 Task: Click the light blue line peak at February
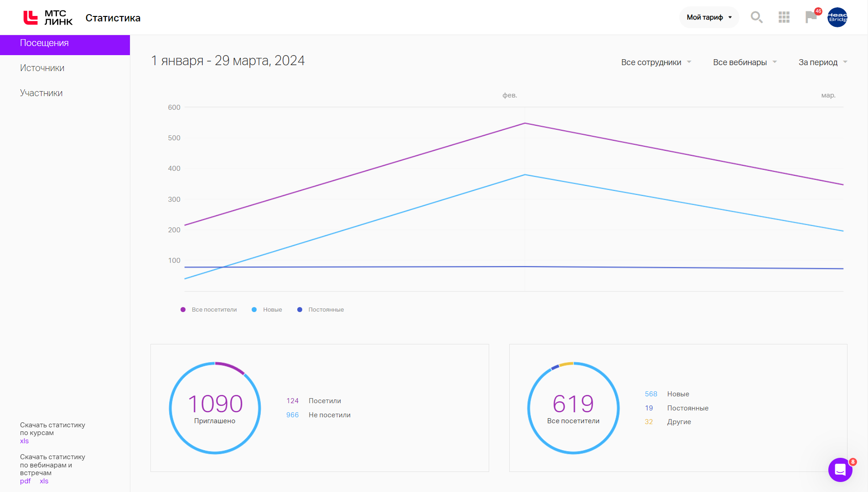525,174
